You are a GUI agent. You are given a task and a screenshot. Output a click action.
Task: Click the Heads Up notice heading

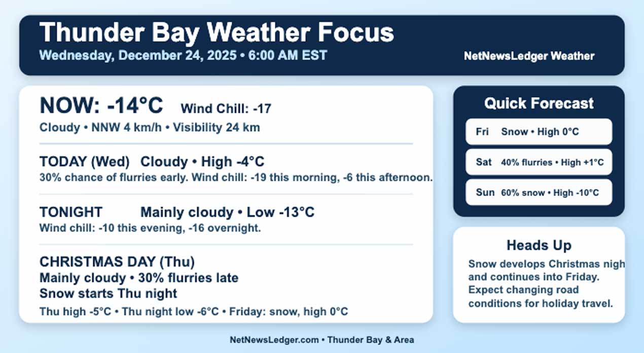click(x=539, y=246)
